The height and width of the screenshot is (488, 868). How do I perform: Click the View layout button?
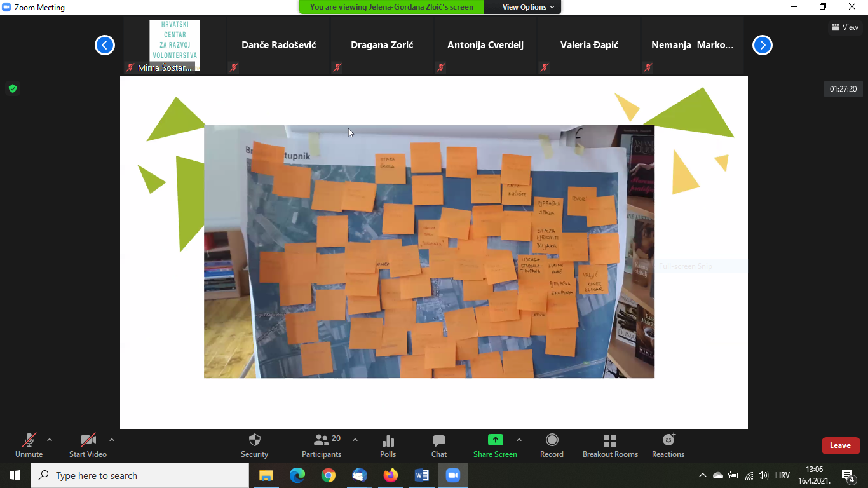[844, 27]
